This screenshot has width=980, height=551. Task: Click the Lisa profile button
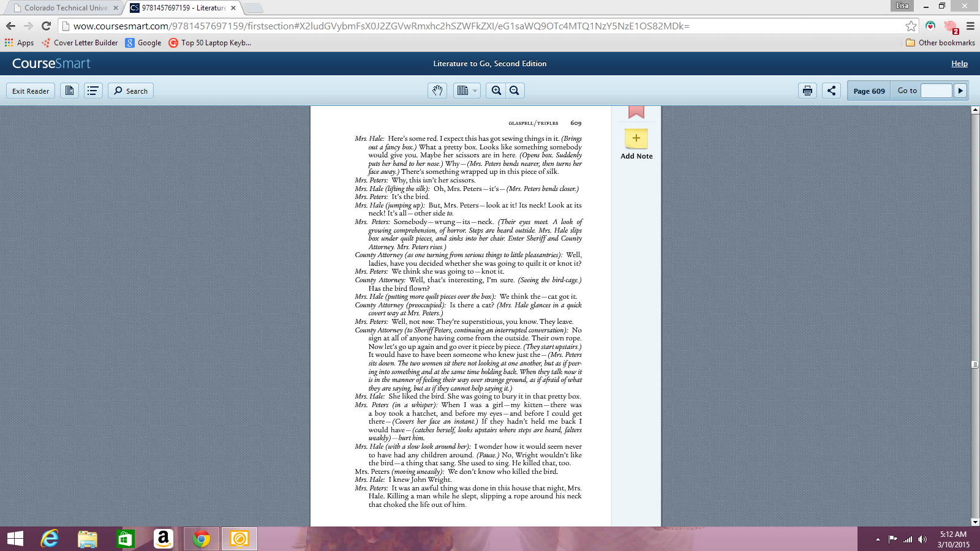click(x=902, y=6)
